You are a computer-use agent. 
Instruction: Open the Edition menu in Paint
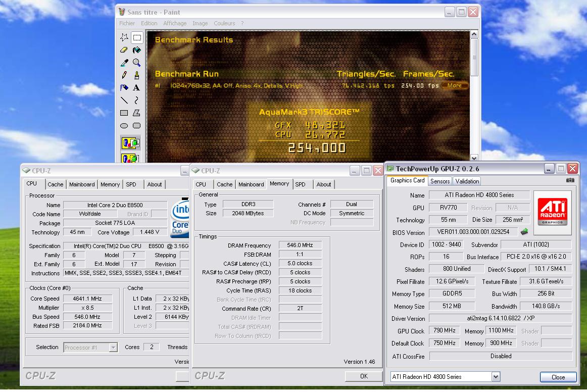tap(149, 23)
